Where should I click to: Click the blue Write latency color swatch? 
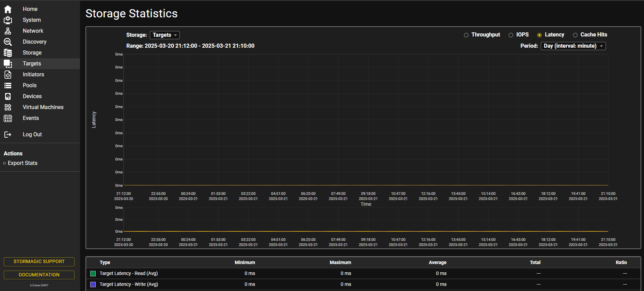pyautogui.click(x=93, y=285)
